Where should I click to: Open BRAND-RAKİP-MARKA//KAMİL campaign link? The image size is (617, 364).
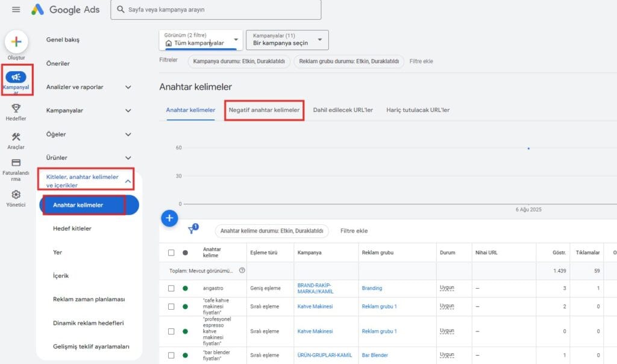coord(316,289)
